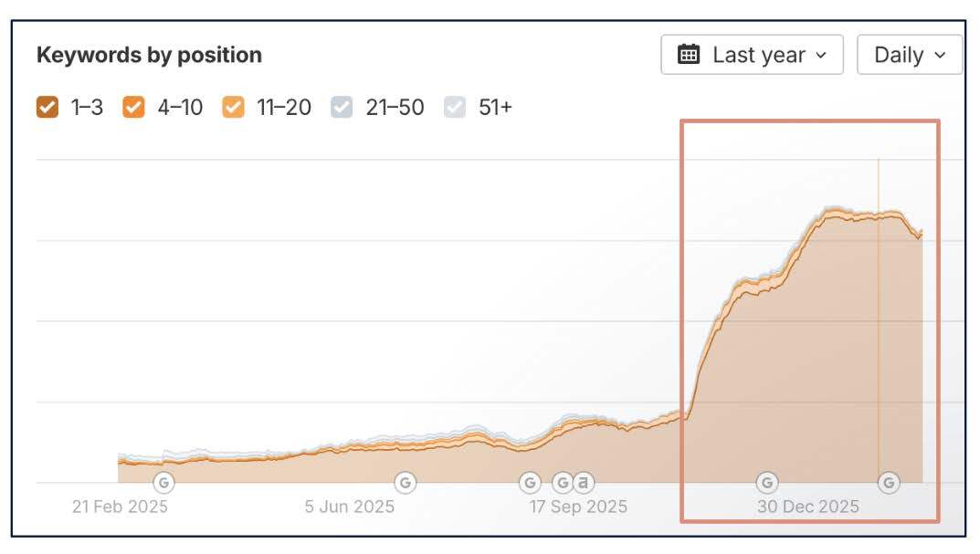This screenshot has height=554, width=980.
Task: Open the Daily interval dropdown
Action: (909, 55)
